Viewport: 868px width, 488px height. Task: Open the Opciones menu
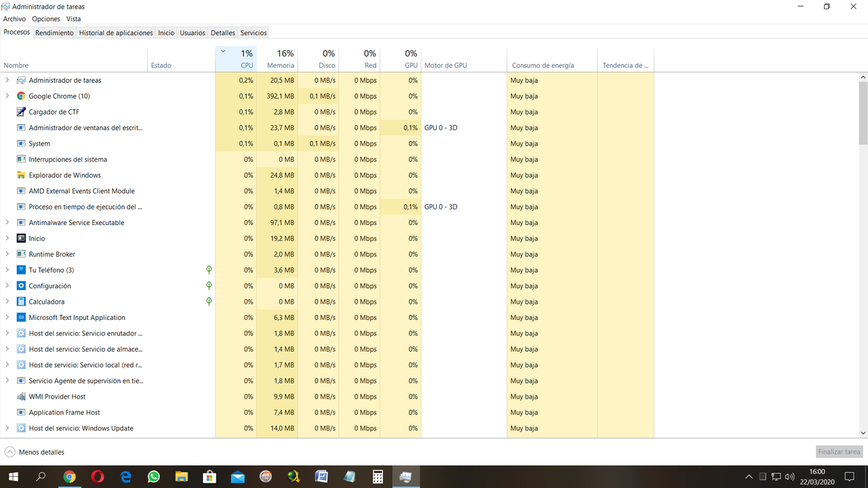click(x=46, y=19)
